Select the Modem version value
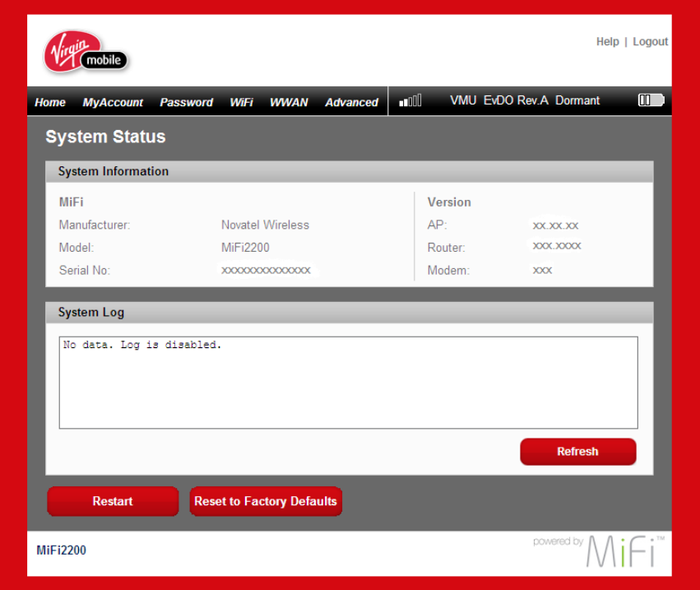700x590 pixels. coord(542,270)
